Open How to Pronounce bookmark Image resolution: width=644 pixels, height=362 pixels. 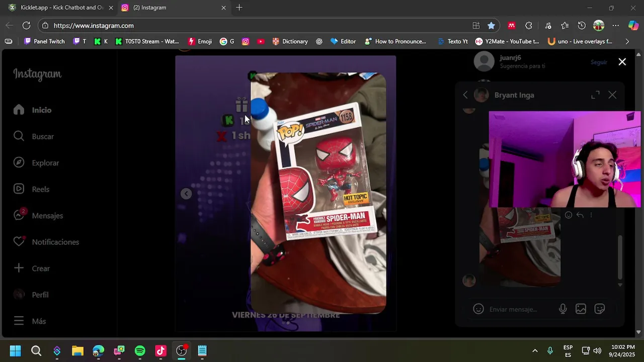click(x=395, y=41)
